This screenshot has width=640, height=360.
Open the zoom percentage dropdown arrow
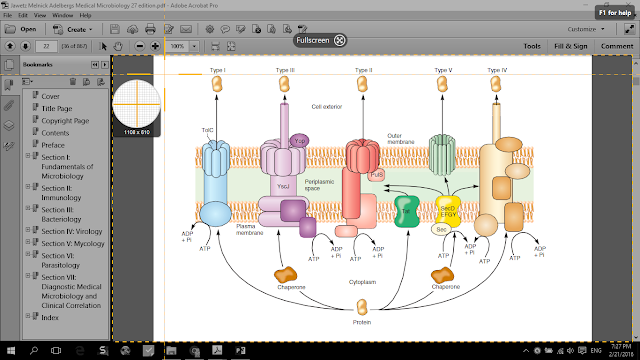194,46
